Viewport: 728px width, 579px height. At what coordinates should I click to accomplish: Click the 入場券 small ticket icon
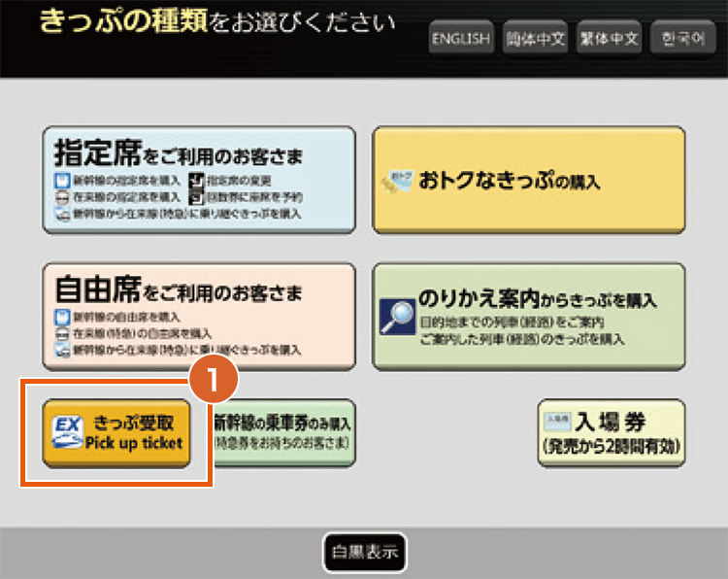[557, 420]
